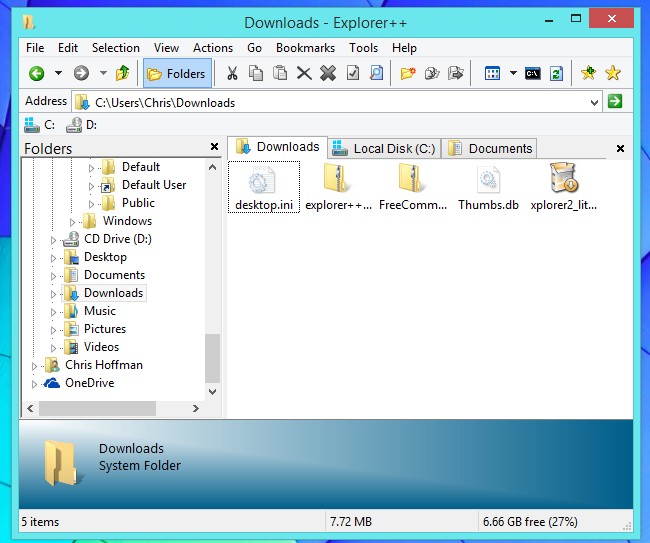Expand the Default User folder node
Image resolution: width=650 pixels, height=543 pixels.
tap(91, 186)
